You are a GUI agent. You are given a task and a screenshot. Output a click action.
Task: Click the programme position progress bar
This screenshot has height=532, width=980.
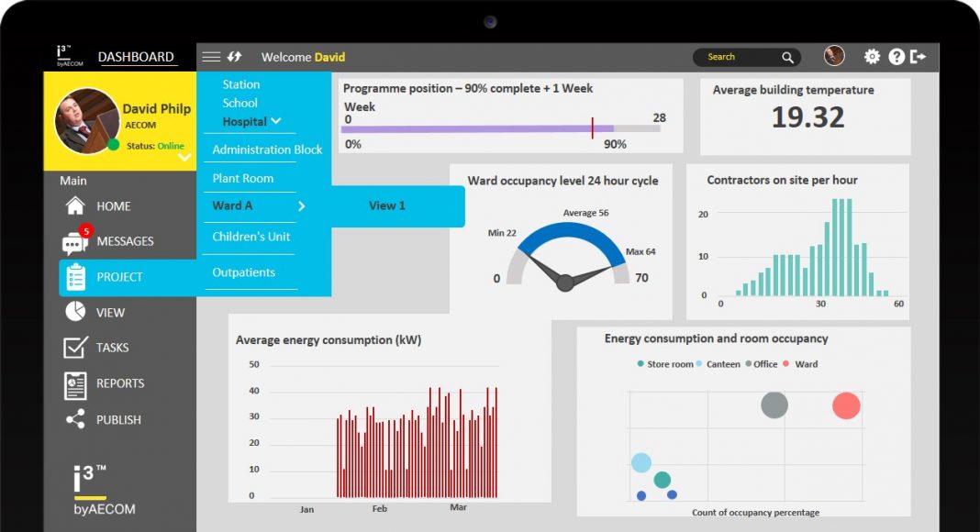pos(501,129)
